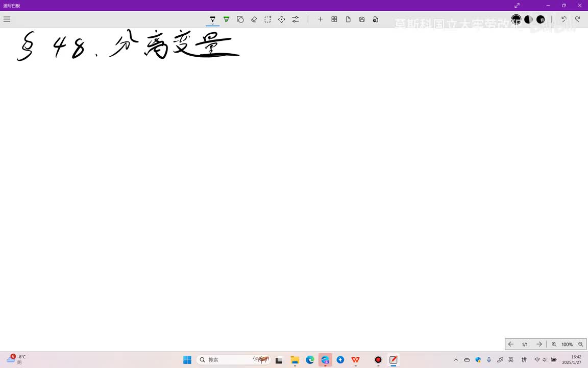Viewport: 588px width, 368px height.
Task: Click the 100% zoom level
Action: [x=567, y=344]
